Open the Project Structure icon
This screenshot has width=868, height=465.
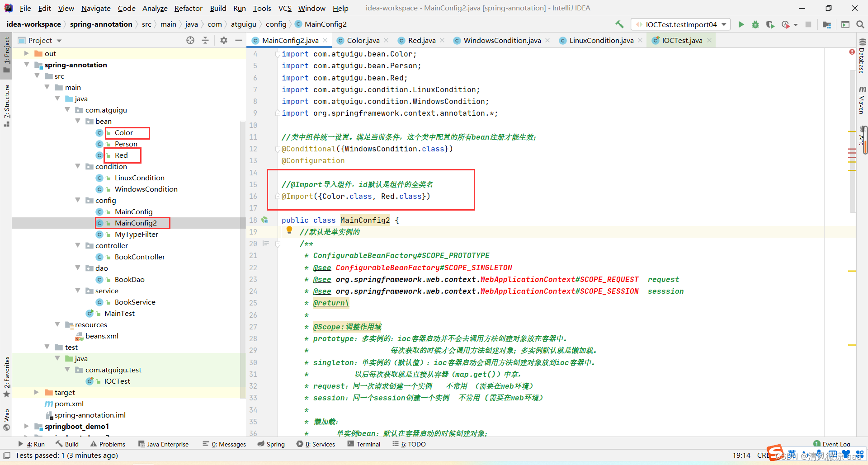[x=827, y=24]
